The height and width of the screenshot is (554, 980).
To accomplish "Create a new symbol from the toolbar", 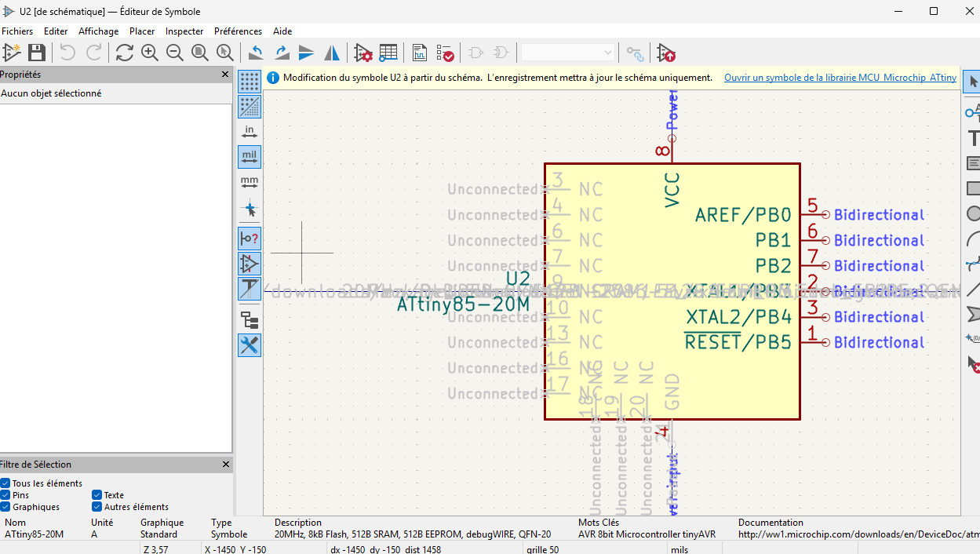I will coord(12,53).
